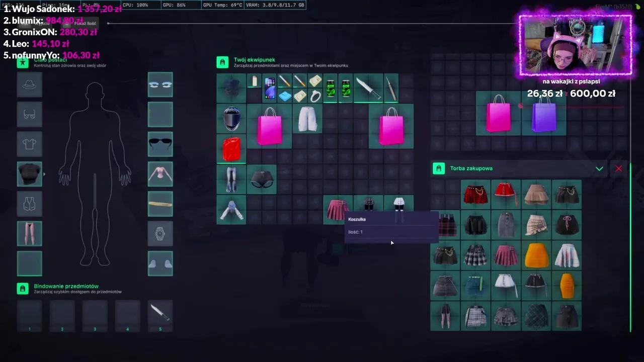Select the vest equipment slot
The width and height of the screenshot is (644, 362).
(29, 204)
